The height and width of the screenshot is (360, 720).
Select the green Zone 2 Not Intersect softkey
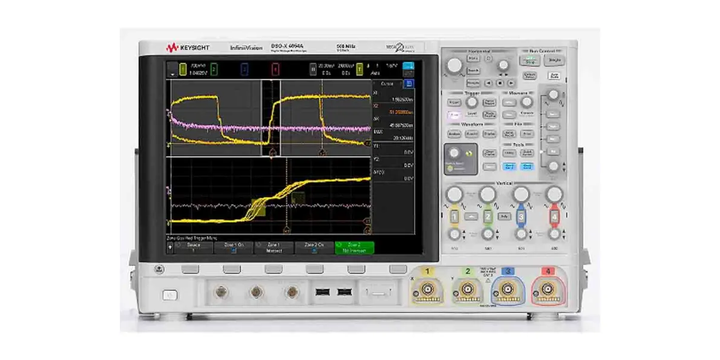pos(354,248)
